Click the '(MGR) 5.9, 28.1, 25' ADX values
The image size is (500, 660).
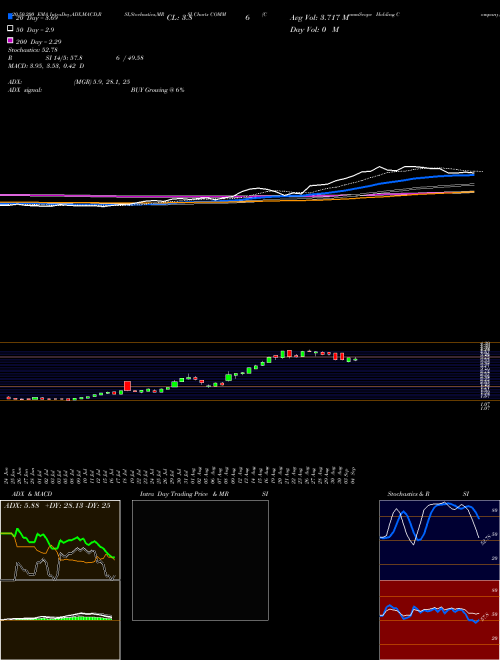102,82
